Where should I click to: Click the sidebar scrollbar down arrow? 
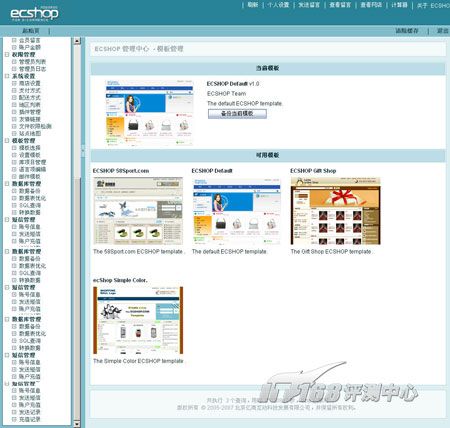tap(77, 424)
